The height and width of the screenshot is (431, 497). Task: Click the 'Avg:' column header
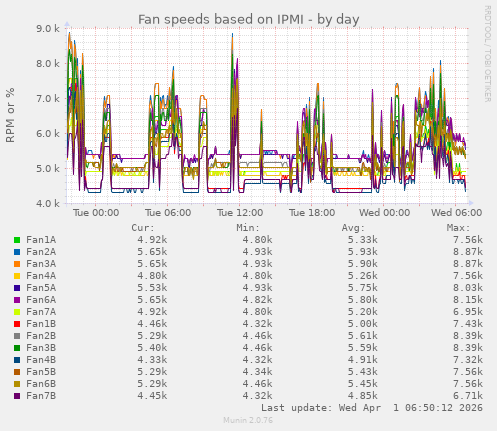353,228
